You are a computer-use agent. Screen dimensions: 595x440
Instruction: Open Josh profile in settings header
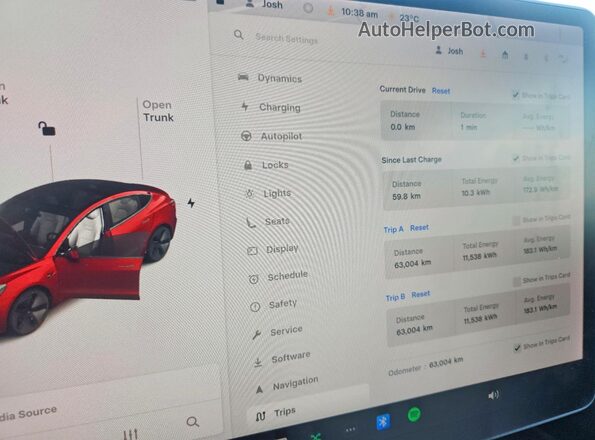449,51
